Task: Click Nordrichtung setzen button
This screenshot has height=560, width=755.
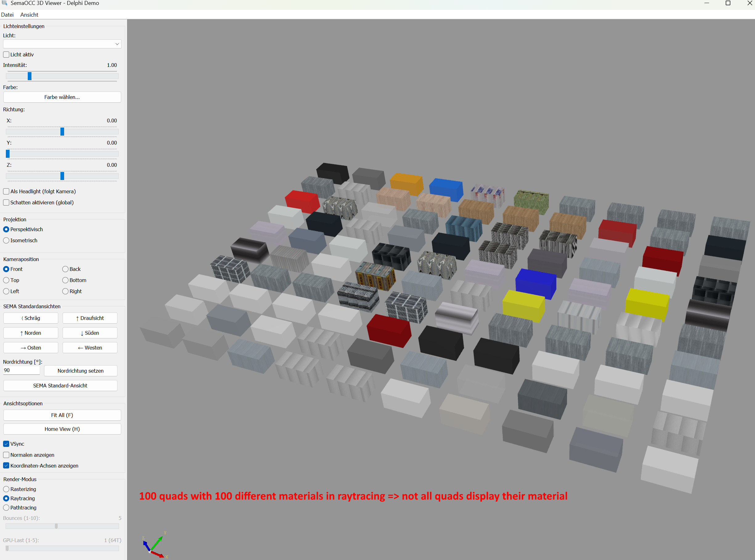Action: tap(81, 370)
